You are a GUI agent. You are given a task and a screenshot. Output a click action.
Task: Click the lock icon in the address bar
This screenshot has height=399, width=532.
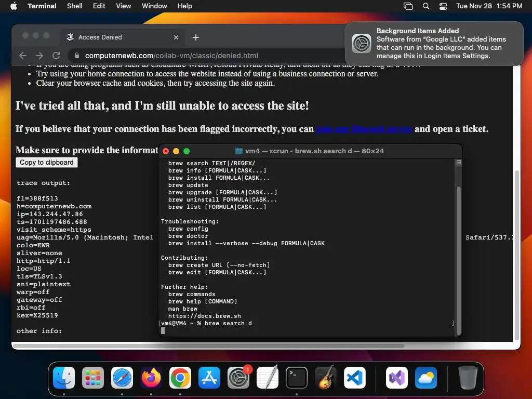coord(77,56)
